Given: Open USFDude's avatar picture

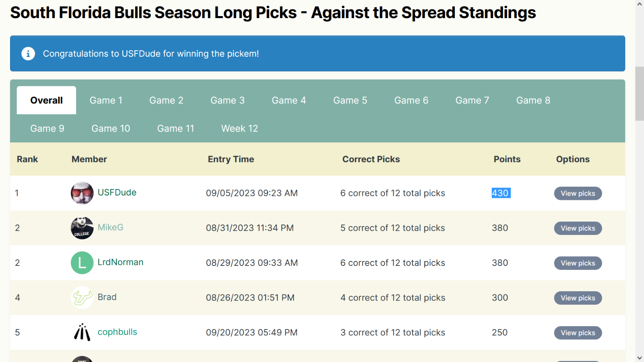Looking at the screenshot, I should (82, 193).
